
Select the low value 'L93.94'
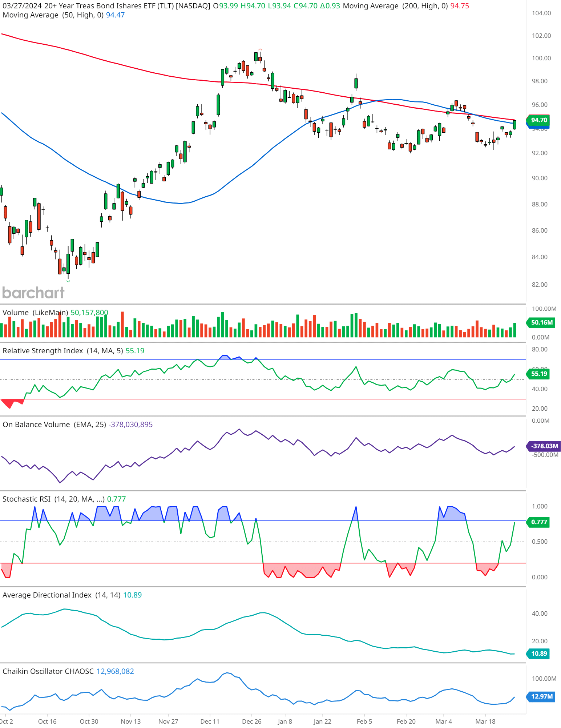point(279,6)
